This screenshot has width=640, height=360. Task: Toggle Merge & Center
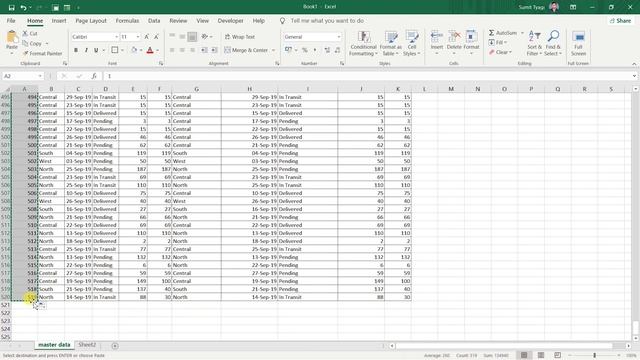pyautogui.click(x=246, y=50)
